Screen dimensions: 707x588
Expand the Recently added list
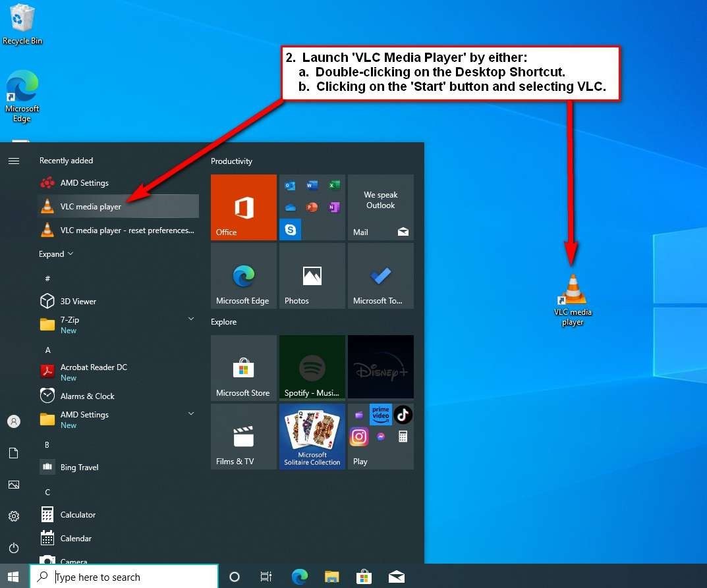point(56,254)
